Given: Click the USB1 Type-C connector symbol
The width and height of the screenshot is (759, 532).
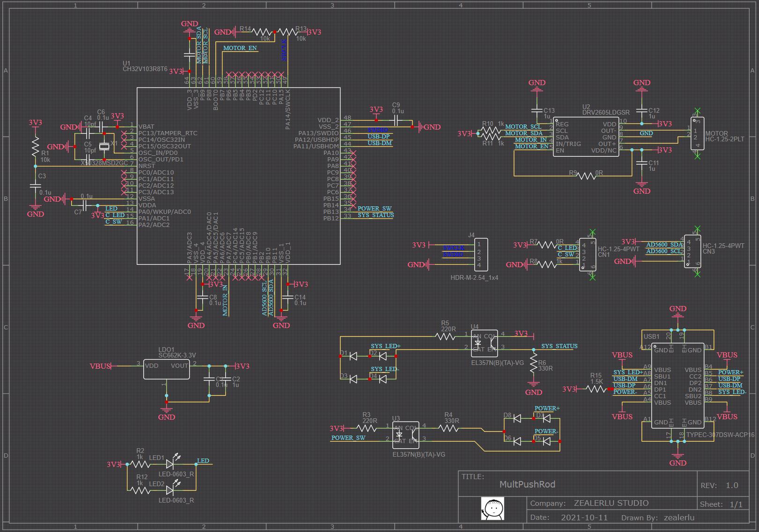Looking at the screenshot, I should (x=677, y=386).
